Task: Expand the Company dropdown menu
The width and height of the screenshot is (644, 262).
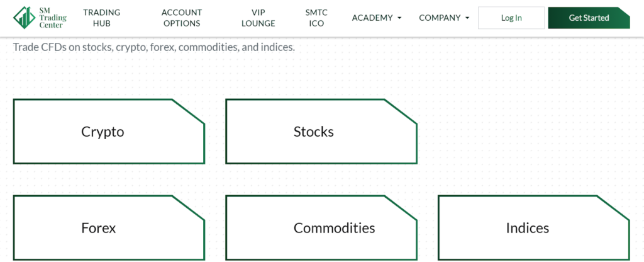Action: coord(440,18)
